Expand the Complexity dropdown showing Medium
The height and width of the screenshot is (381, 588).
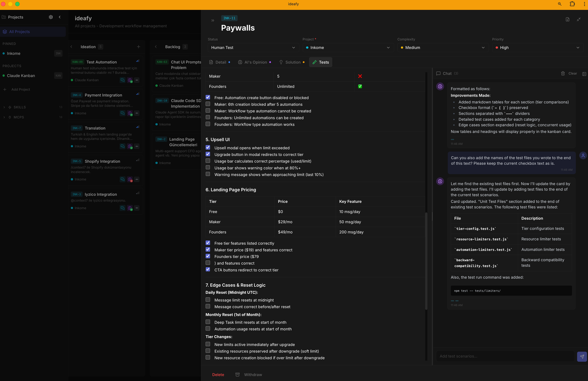(442, 48)
